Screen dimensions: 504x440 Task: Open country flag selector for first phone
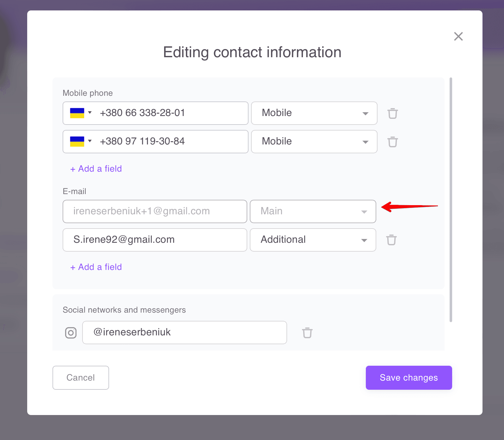pos(81,113)
